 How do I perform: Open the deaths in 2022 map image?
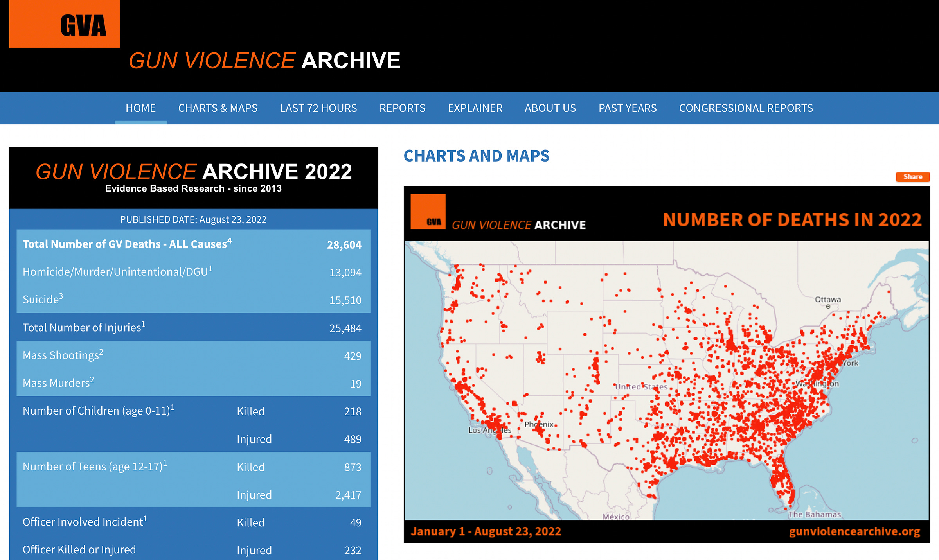click(667, 364)
